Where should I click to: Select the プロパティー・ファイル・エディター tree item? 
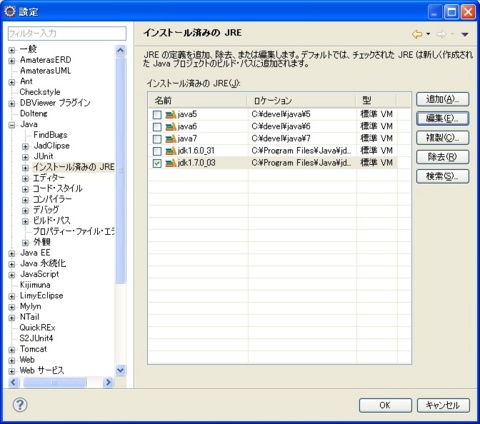pos(74,231)
